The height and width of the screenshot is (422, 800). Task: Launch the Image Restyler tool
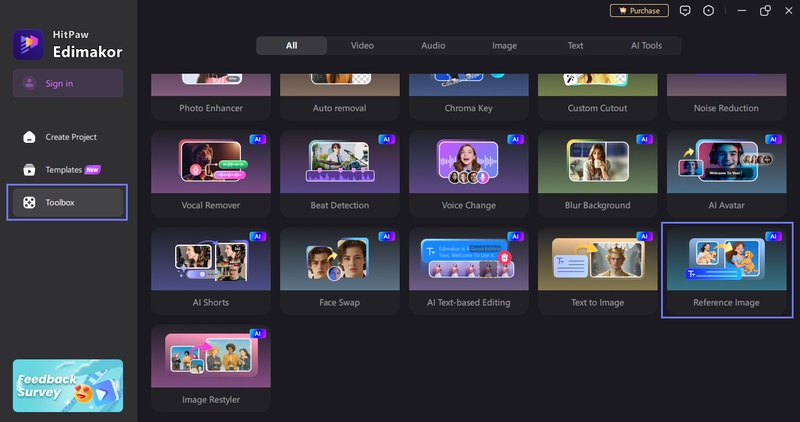(210, 365)
